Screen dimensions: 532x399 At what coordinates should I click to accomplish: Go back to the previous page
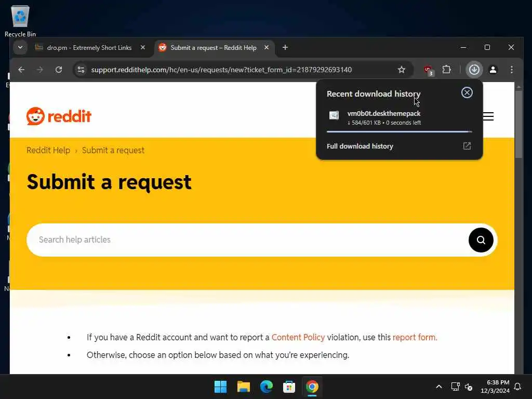(21, 70)
